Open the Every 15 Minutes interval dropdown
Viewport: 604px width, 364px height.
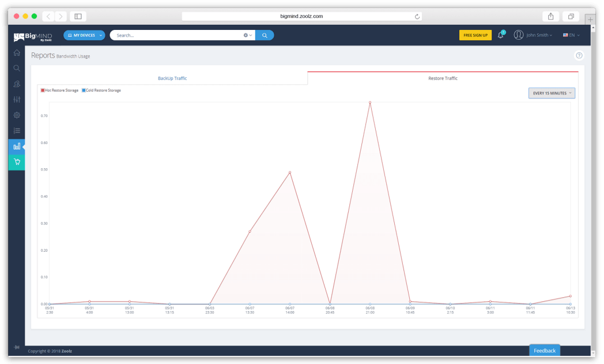coord(552,93)
